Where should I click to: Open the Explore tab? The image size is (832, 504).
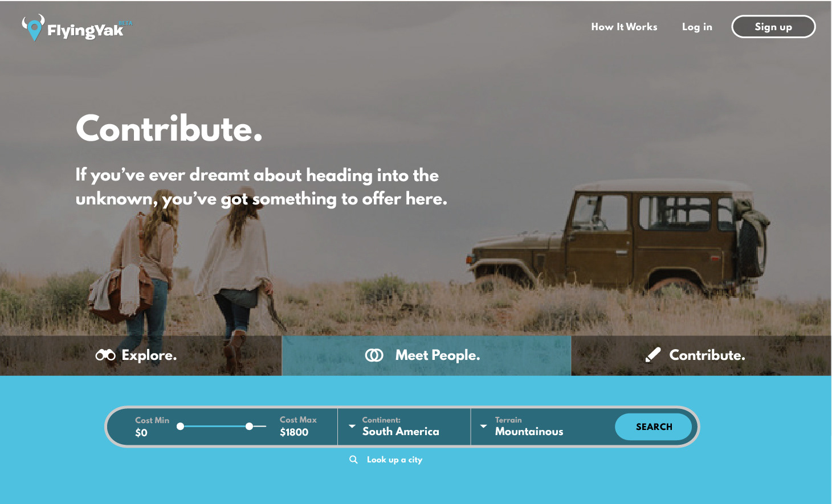point(141,355)
